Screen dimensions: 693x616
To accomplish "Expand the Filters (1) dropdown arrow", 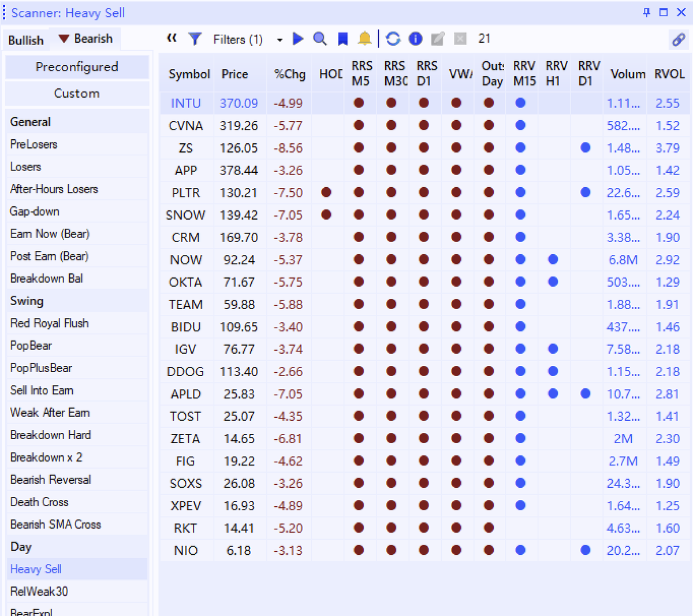I will pyautogui.click(x=280, y=40).
